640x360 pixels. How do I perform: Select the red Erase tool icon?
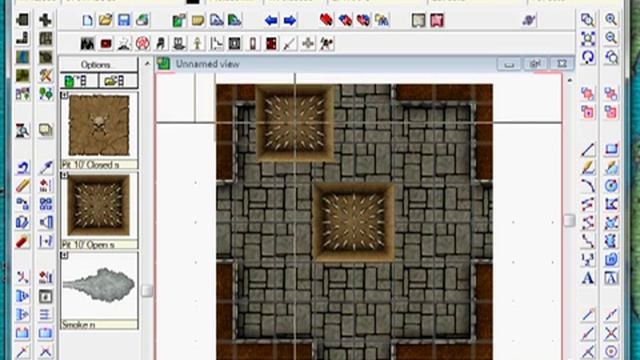pyautogui.click(x=22, y=241)
